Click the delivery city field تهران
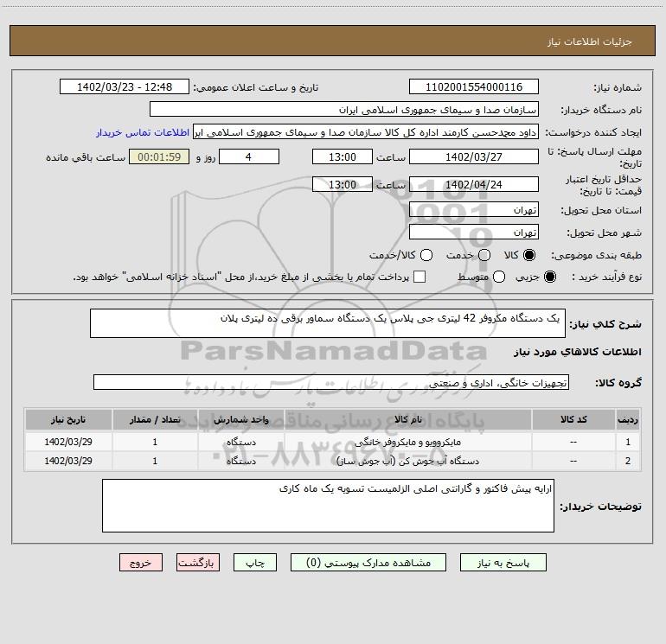Viewport: 666px width, 644px height. coord(474,233)
